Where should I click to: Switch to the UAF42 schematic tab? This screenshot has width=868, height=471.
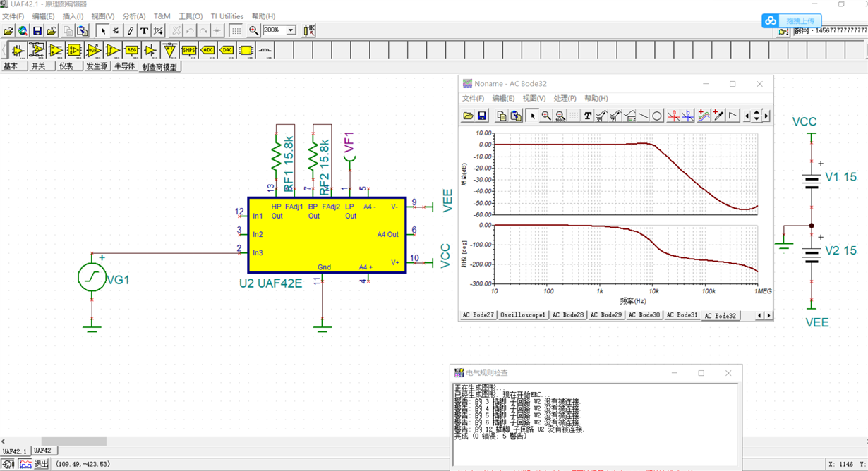43,451
